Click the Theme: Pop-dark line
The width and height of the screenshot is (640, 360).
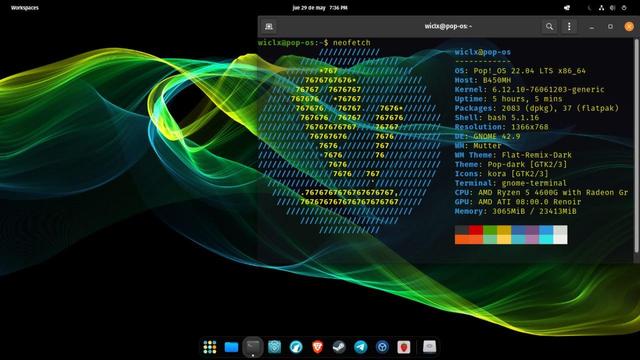pos(511,164)
